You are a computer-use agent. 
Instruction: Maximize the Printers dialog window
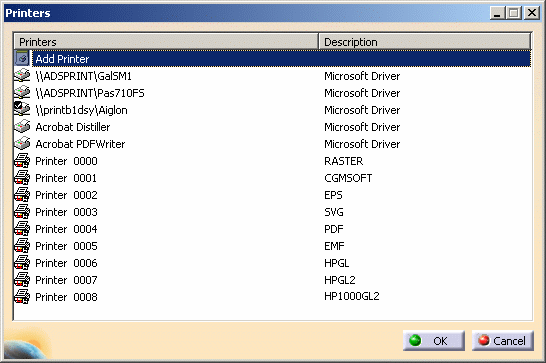click(x=513, y=13)
